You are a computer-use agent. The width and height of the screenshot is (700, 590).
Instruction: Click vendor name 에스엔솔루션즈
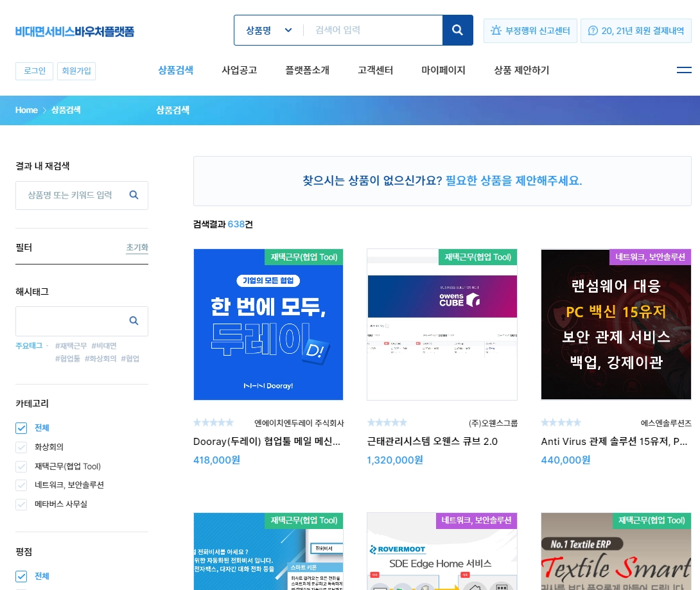pos(666,422)
